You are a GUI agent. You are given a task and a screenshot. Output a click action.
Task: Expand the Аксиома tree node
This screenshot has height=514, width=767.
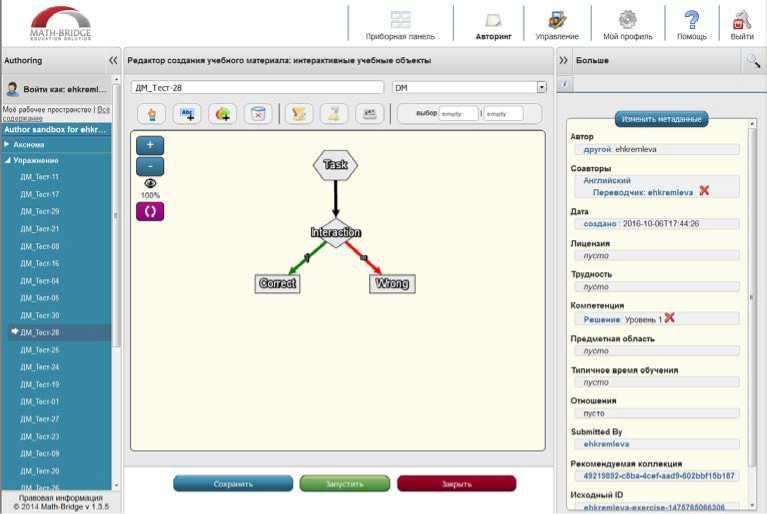[7, 145]
